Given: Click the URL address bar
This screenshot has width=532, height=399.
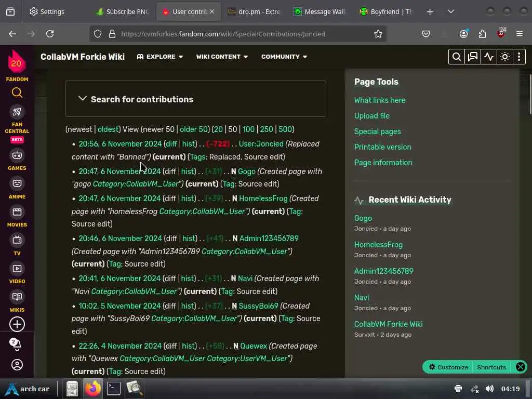Looking at the screenshot, I should (x=237, y=34).
